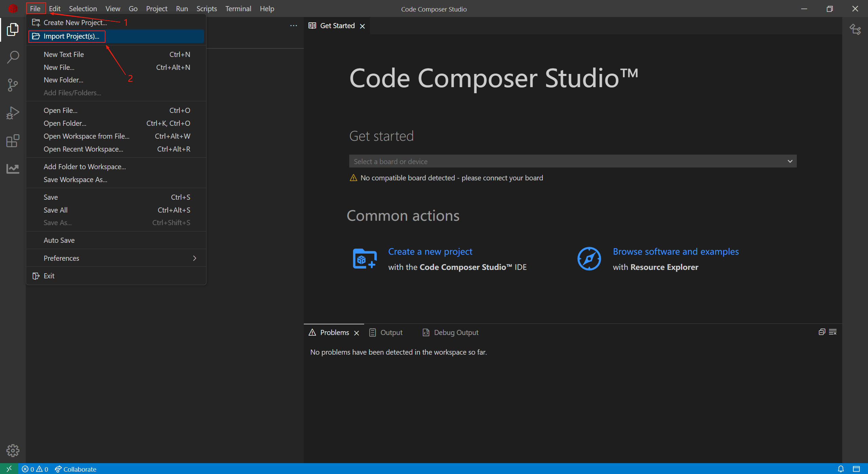Choose Open Workspace from File...

(x=116, y=136)
